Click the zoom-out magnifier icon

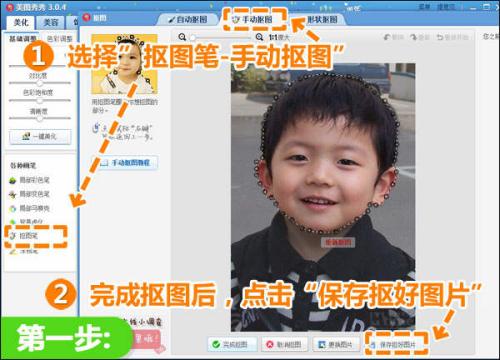pyautogui.click(x=182, y=37)
